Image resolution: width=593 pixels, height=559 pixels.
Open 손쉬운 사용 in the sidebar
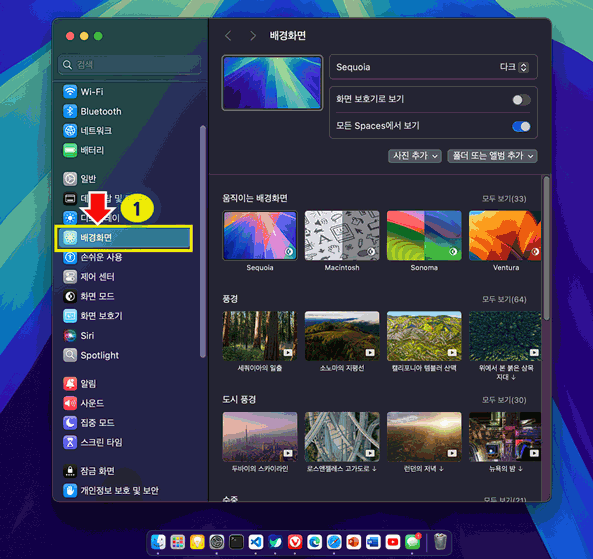coord(93,257)
